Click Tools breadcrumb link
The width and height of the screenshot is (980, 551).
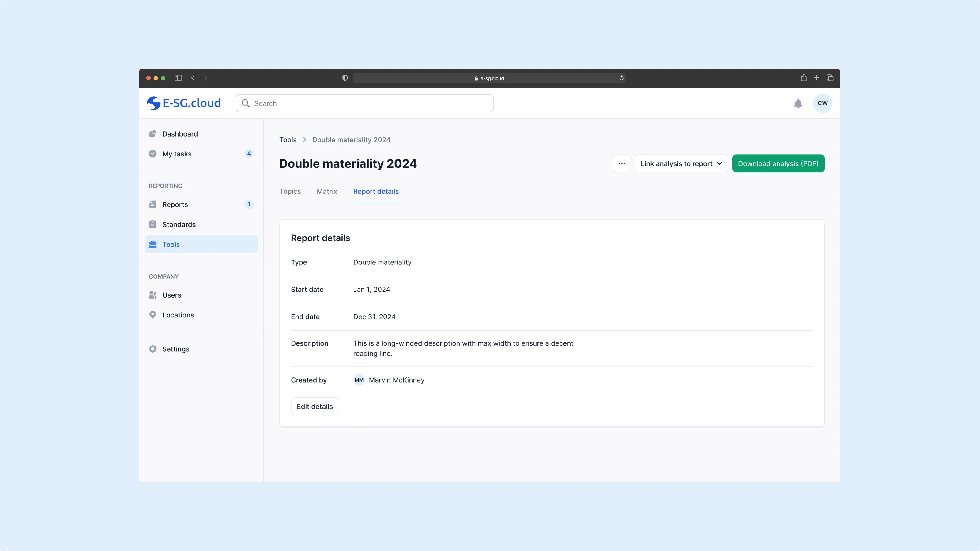click(288, 140)
